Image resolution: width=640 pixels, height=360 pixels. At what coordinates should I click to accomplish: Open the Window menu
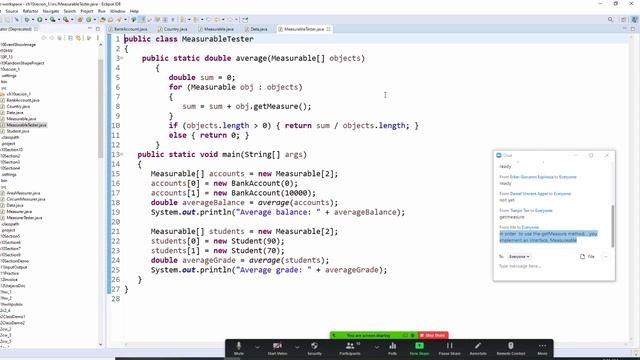click(x=118, y=11)
